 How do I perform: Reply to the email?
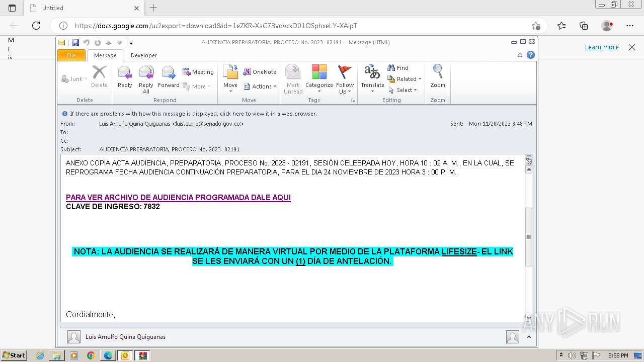tap(125, 77)
